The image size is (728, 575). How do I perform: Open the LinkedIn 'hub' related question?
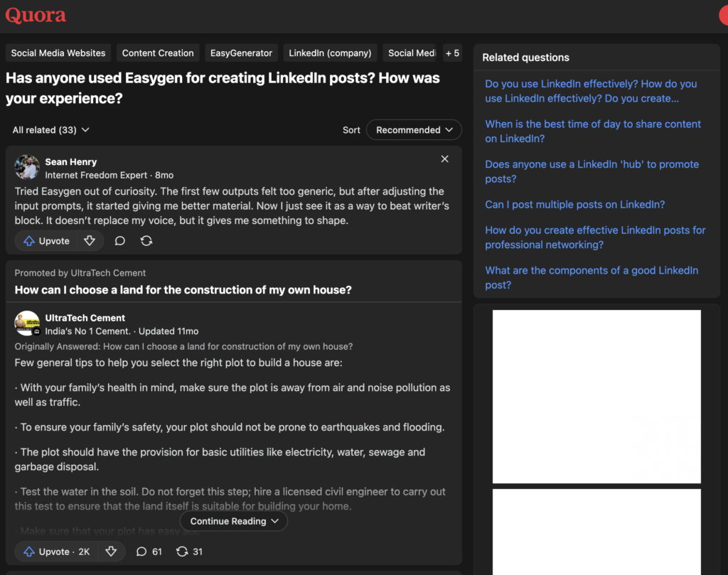(x=592, y=171)
